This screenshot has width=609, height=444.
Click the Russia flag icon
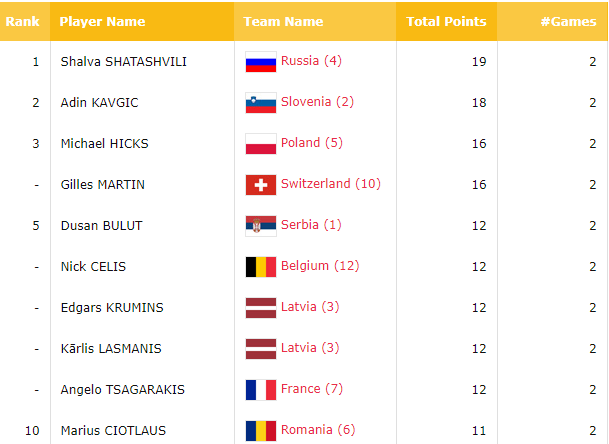click(x=261, y=62)
